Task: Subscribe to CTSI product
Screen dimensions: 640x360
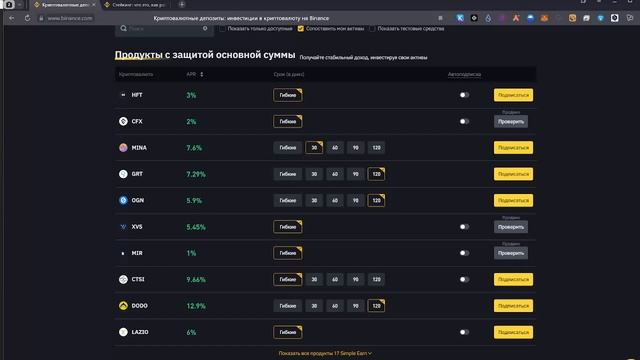Action: pyautogui.click(x=513, y=280)
